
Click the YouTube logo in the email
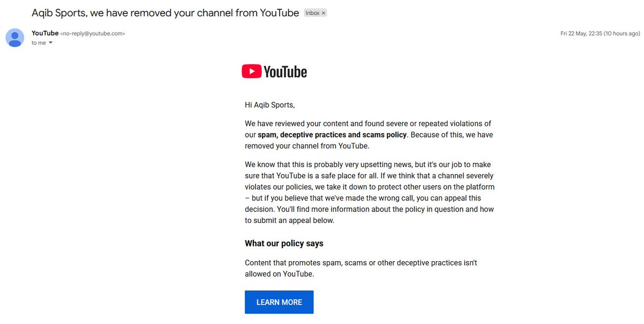274,71
